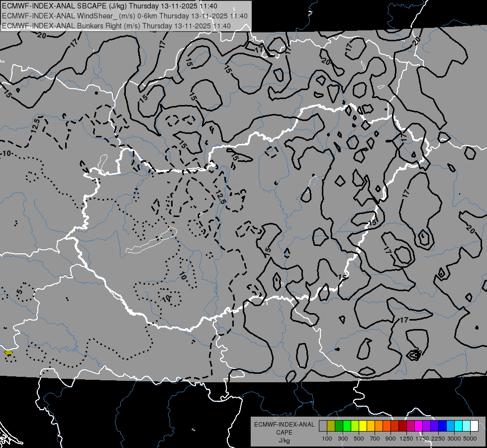This screenshot has height=448, width=487.
Task: Click the legend value 1750
Action: [422, 439]
